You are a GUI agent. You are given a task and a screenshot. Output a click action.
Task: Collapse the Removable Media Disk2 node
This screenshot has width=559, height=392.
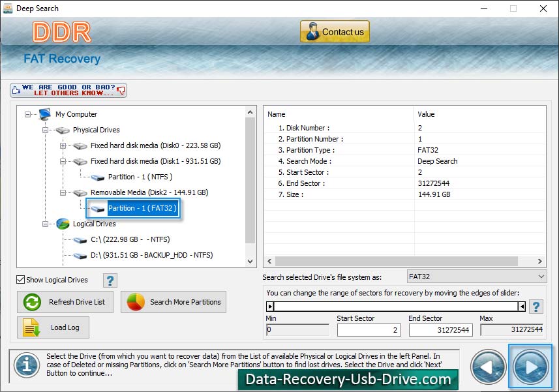click(x=63, y=193)
